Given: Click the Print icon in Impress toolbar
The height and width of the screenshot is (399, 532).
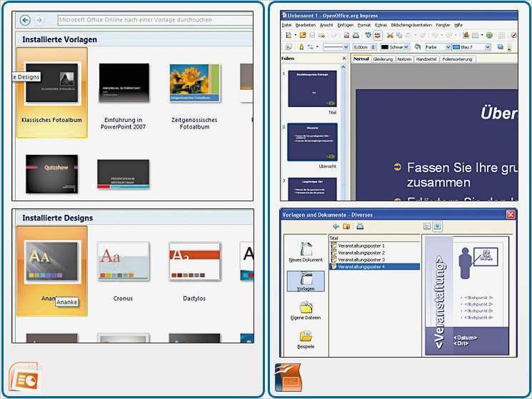Looking at the screenshot, I should [x=356, y=35].
